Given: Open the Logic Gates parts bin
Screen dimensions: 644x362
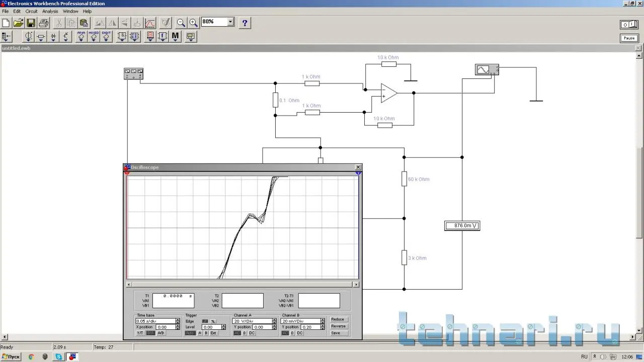Looking at the screenshot, I should tap(122, 36).
